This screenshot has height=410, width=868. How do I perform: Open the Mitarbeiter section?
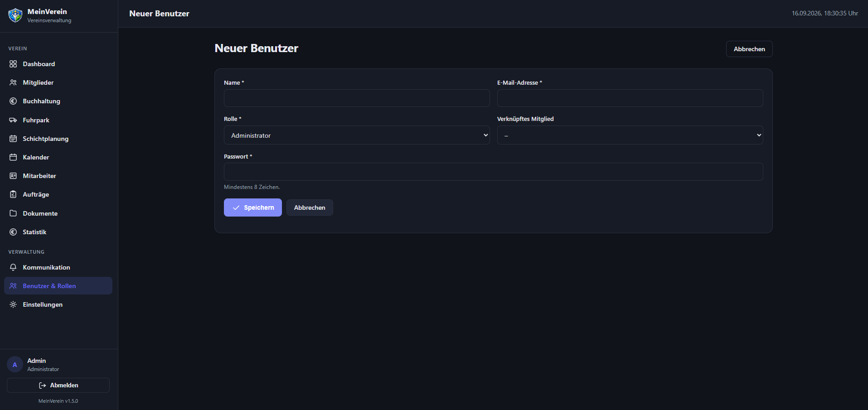click(58, 176)
